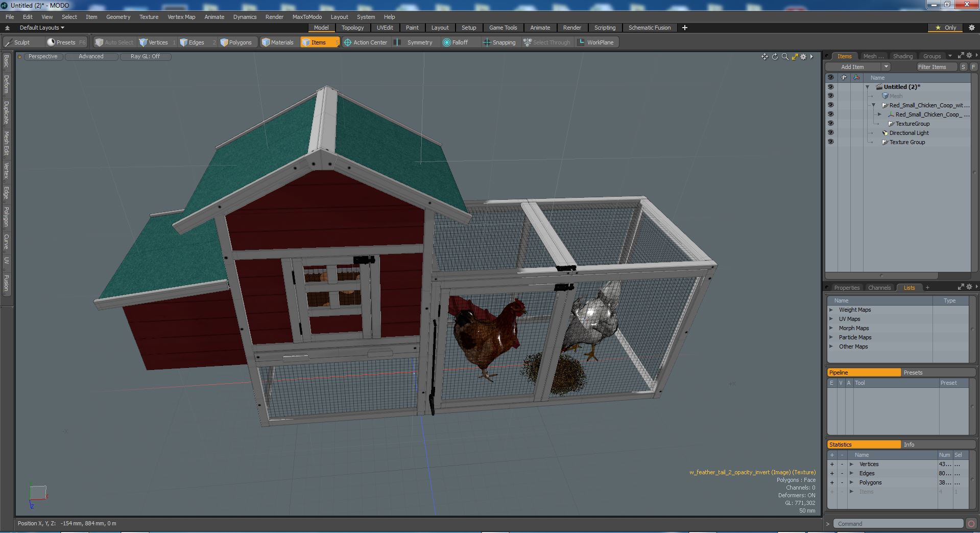Click the viewport move/pan icon

(x=764, y=57)
